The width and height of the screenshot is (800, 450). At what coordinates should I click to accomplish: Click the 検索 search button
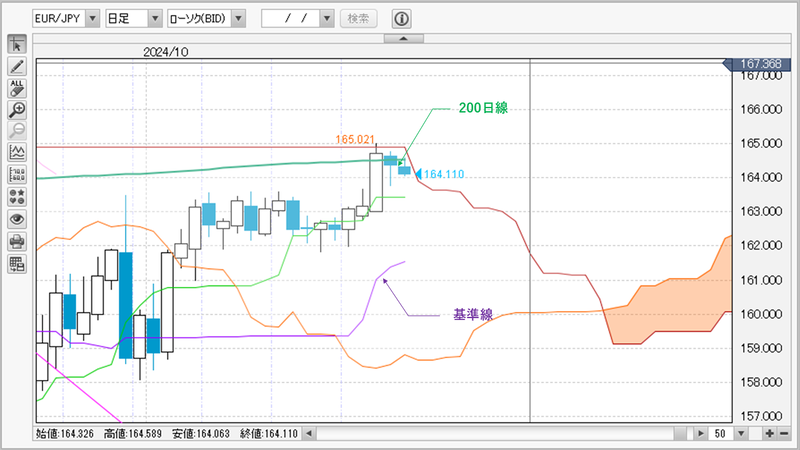[x=358, y=19]
